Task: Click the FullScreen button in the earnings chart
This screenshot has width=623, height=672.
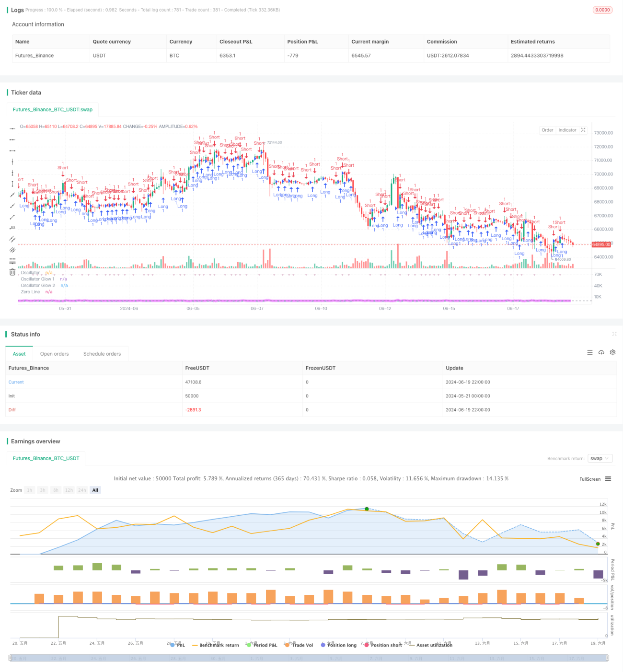Action: [590, 479]
